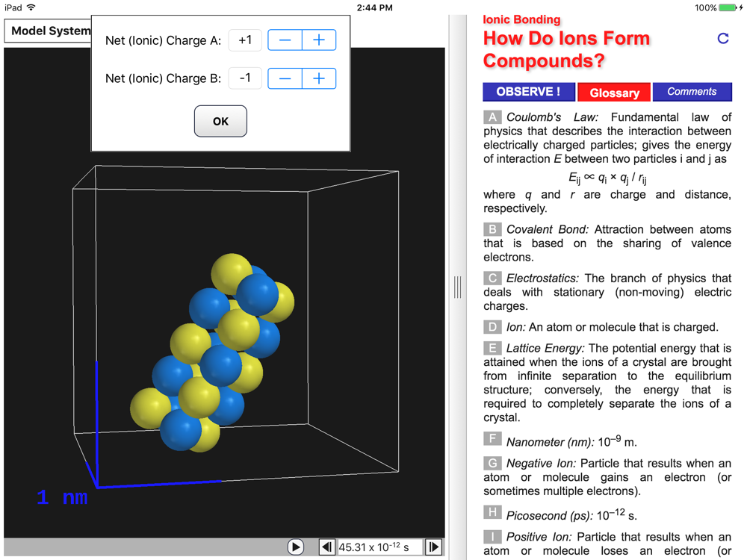Screen dimensions: 747x560
Task: Switch to the OBSERVE ! tab
Action: point(529,92)
